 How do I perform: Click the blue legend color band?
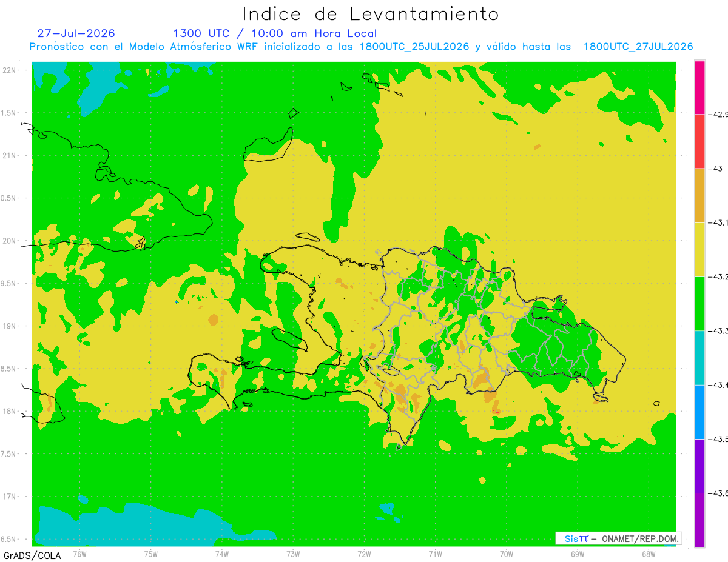pyautogui.click(x=699, y=412)
